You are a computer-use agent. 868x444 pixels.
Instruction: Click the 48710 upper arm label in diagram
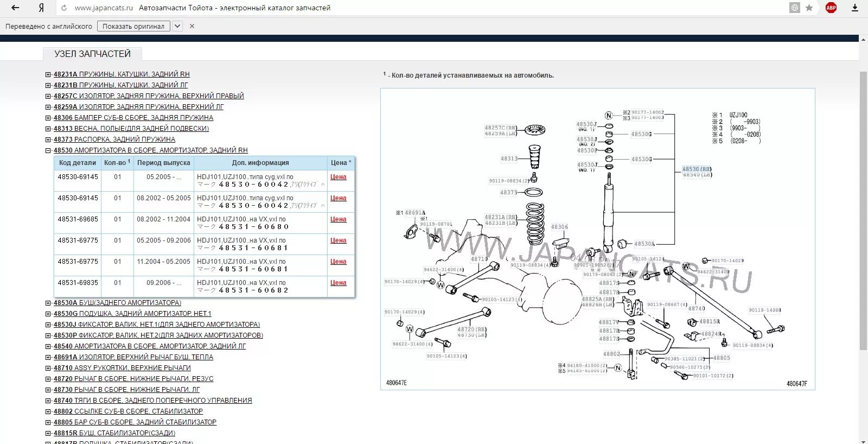[x=479, y=259]
